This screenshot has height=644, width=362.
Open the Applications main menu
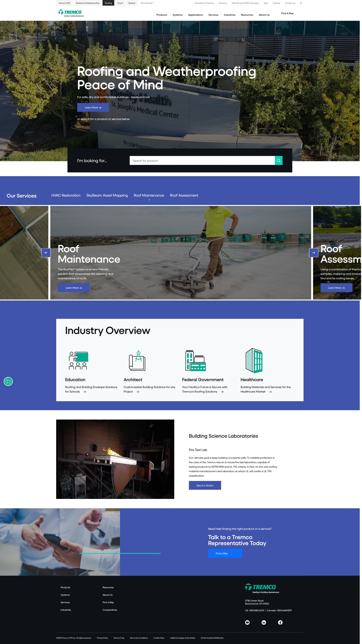click(x=195, y=15)
